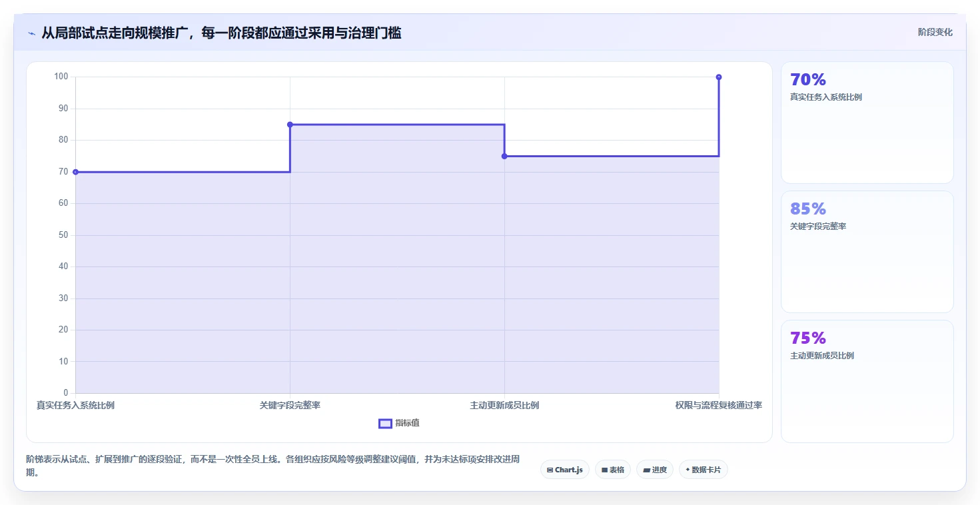Click the data point at value 75
Image resolution: width=980 pixels, height=505 pixels.
[504, 156]
